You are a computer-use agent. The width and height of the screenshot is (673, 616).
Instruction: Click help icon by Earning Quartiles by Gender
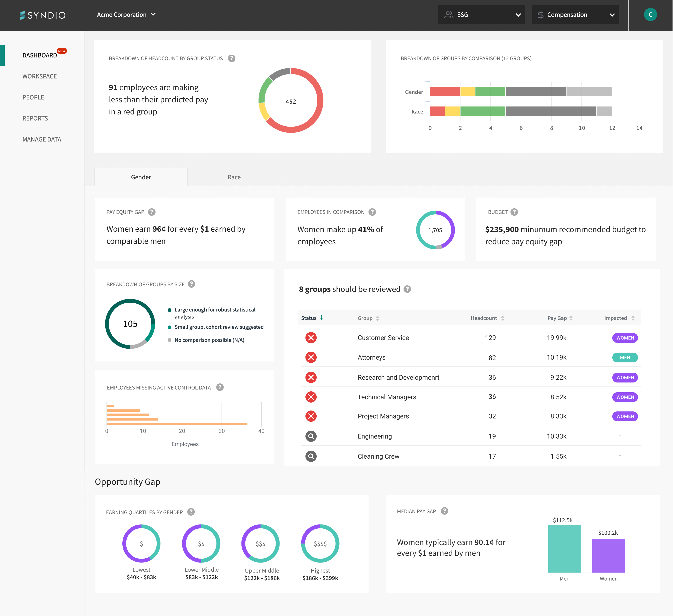coord(191,512)
